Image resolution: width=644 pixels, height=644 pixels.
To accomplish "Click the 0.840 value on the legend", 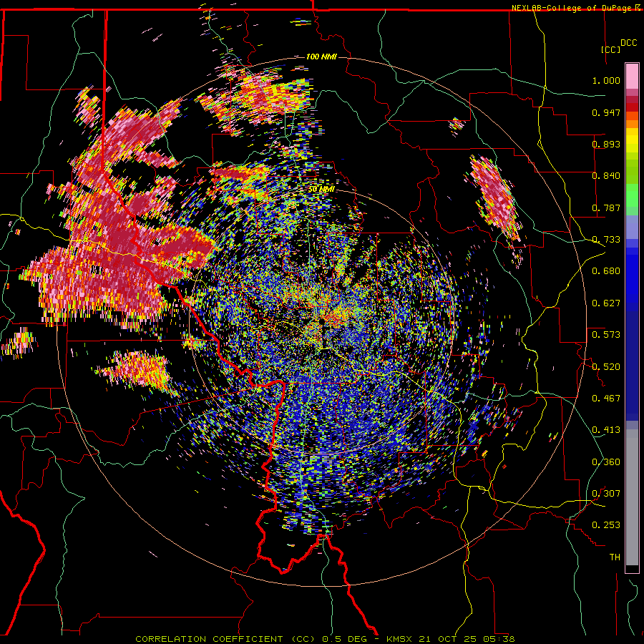I will 606,176.
